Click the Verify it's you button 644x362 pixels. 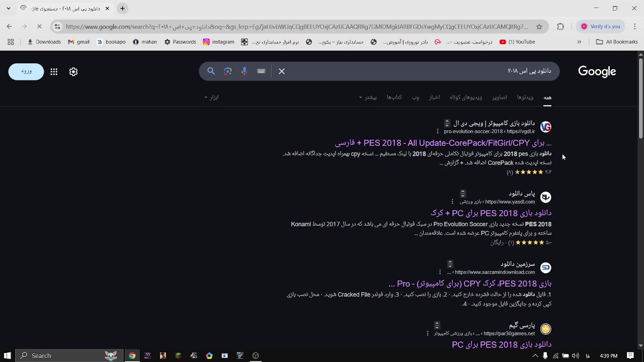click(601, 27)
